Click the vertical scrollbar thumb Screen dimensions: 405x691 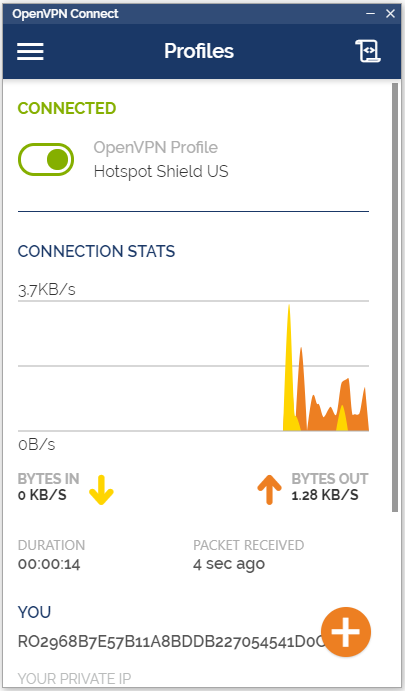[x=395, y=297]
